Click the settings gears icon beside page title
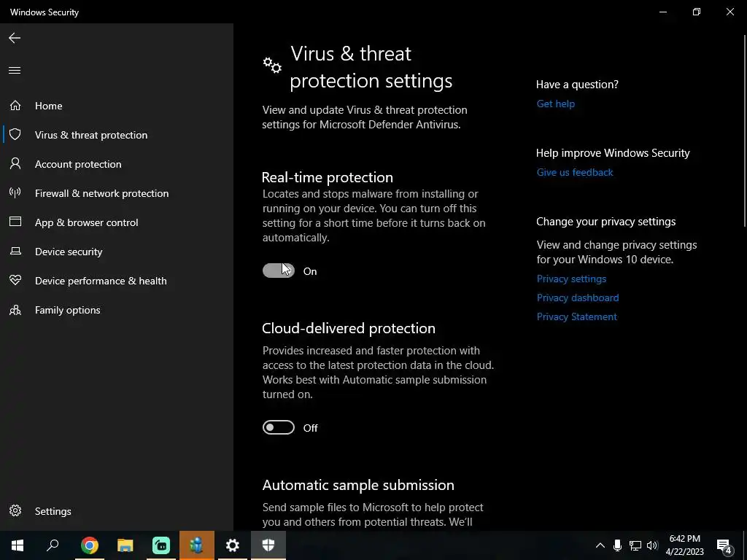Image resolution: width=747 pixels, height=560 pixels. coord(272,65)
